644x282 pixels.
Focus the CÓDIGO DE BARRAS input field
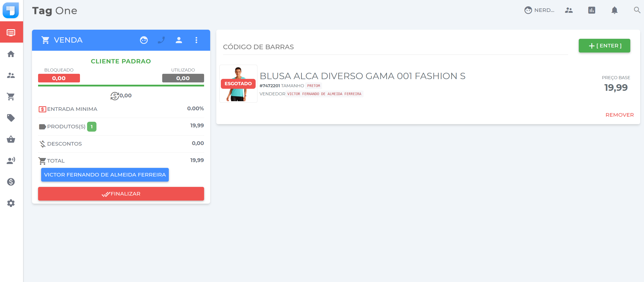(x=395, y=47)
